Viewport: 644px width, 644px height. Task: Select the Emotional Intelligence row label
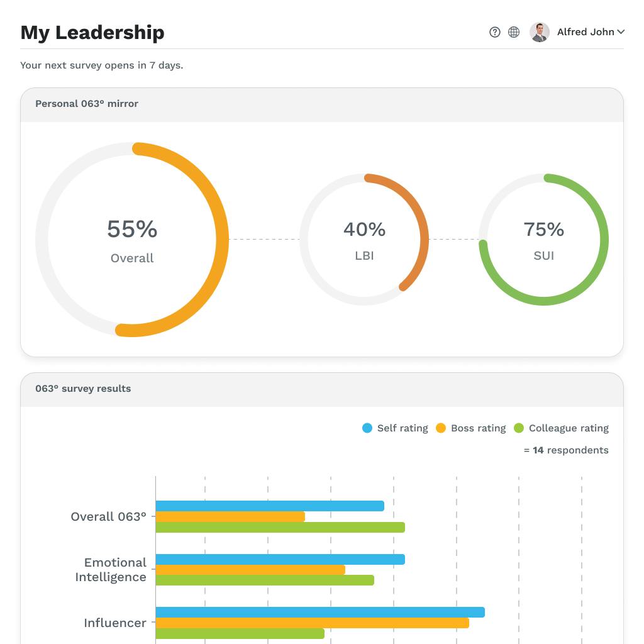(x=112, y=570)
